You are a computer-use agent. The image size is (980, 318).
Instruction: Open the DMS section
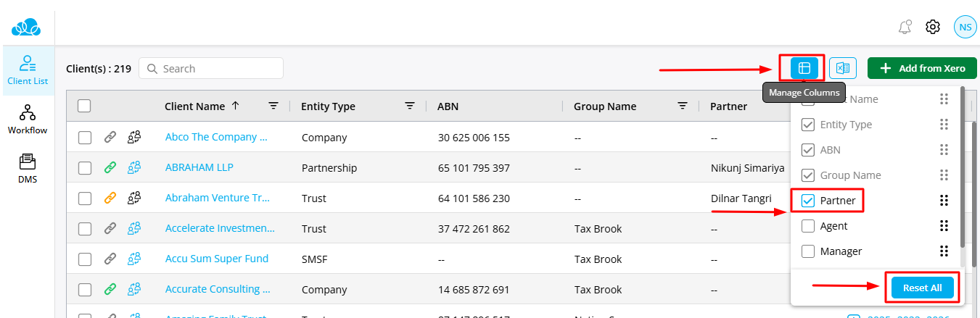28,168
